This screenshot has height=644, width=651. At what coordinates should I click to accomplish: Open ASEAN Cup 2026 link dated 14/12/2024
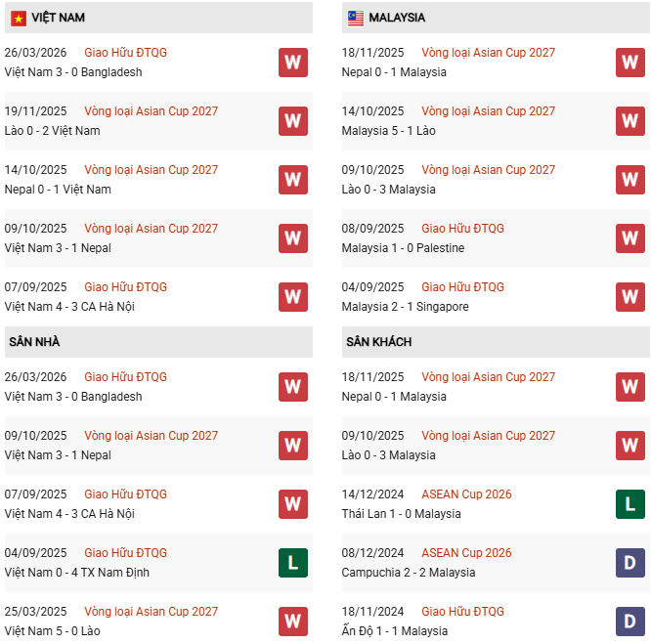pyautogui.click(x=466, y=494)
